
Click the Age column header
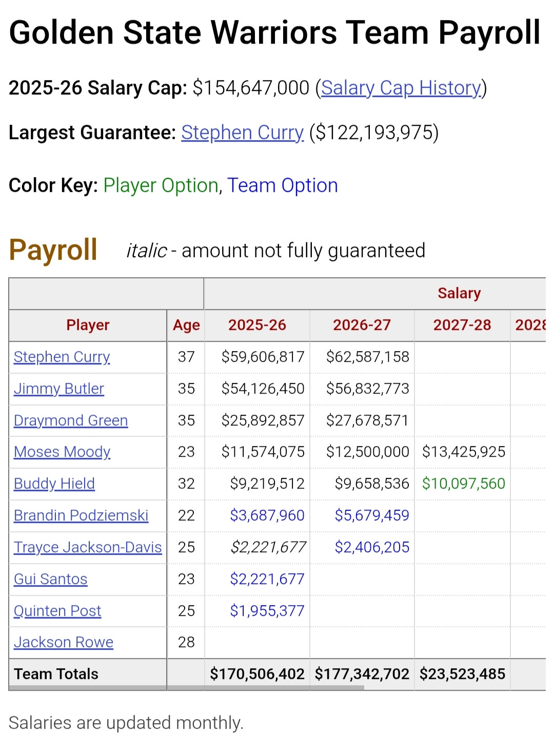click(186, 325)
